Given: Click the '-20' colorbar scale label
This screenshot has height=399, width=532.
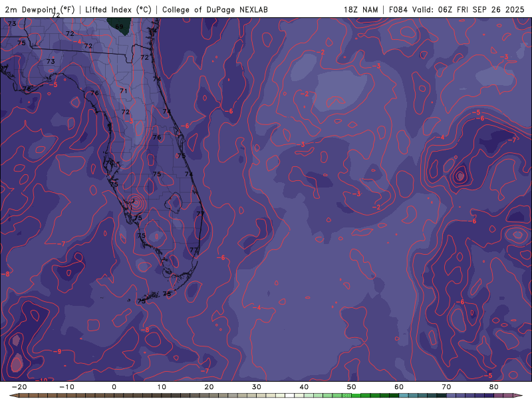Looking at the screenshot, I should pyautogui.click(x=19, y=387).
